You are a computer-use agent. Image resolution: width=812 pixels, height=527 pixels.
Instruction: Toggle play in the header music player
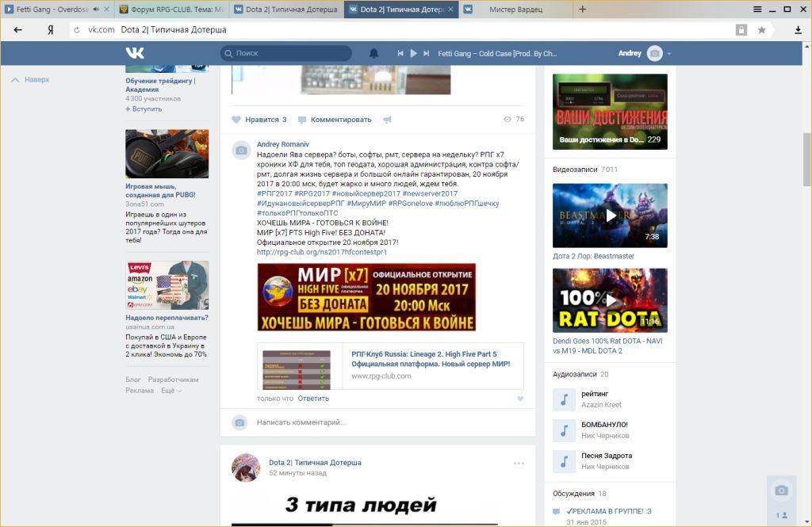413,53
